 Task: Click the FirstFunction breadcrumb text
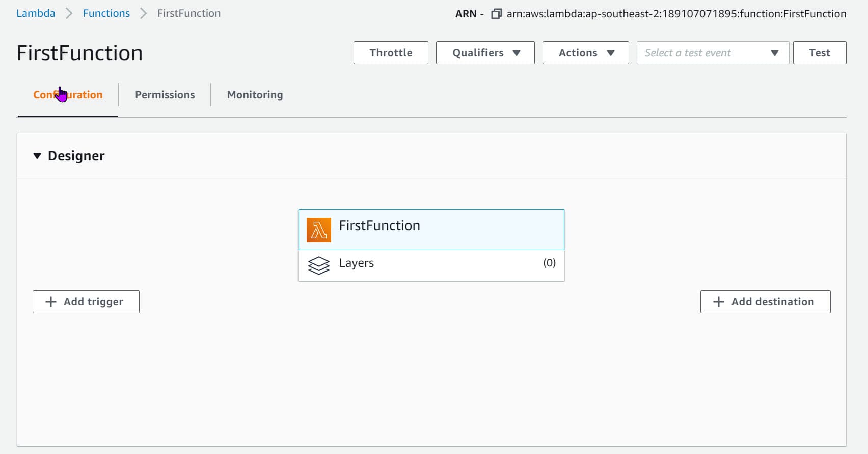coord(189,13)
